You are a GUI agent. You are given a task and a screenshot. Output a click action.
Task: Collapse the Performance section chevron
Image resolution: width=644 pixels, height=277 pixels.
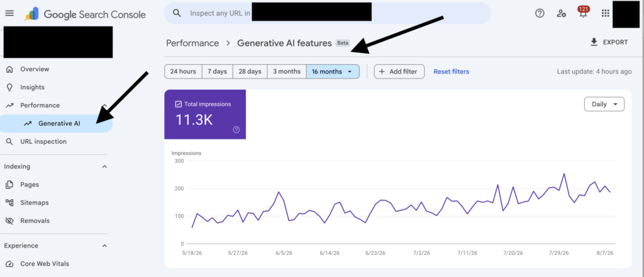point(104,106)
